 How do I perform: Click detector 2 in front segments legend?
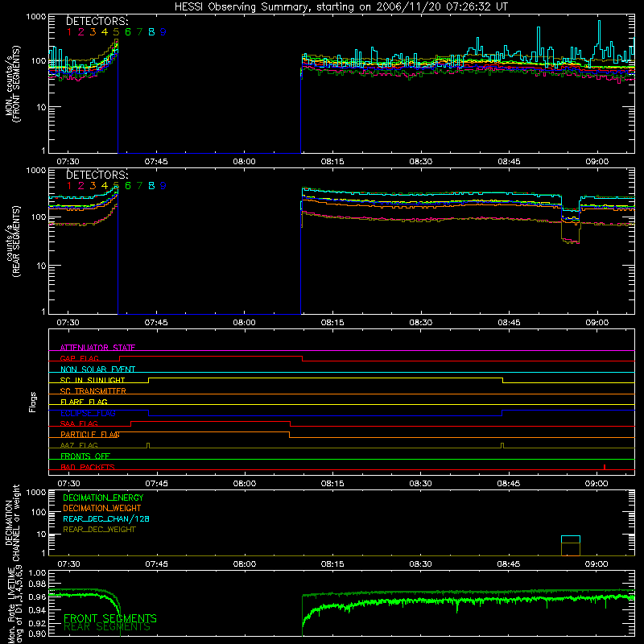tap(81, 32)
